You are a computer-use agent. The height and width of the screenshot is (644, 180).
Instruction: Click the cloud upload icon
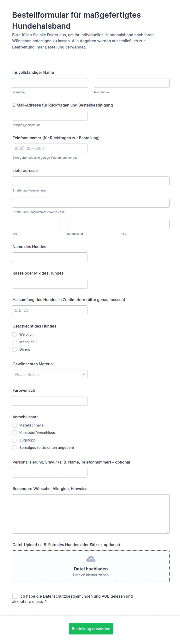pos(91,559)
